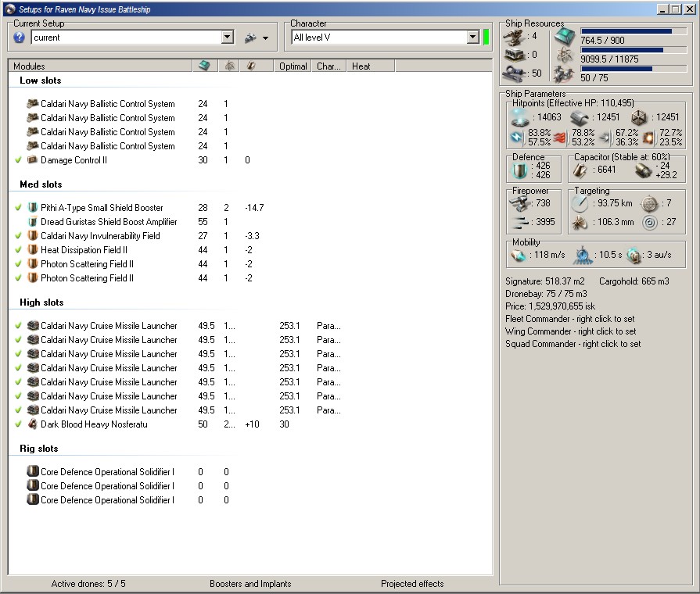Screen dimensions: 700x594
Task: Click Pithi A-Type Small Shield Booster icon
Action: (x=32, y=208)
